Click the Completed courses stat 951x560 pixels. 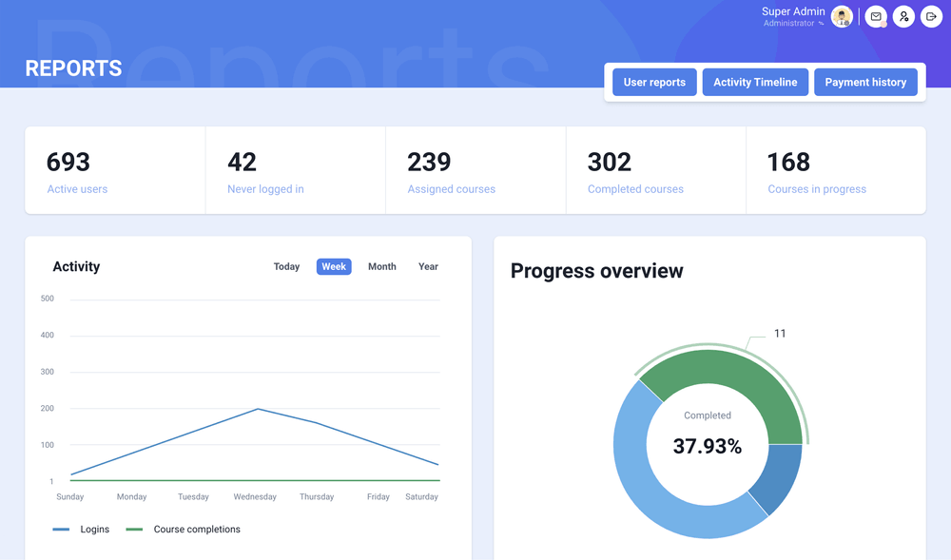655,171
